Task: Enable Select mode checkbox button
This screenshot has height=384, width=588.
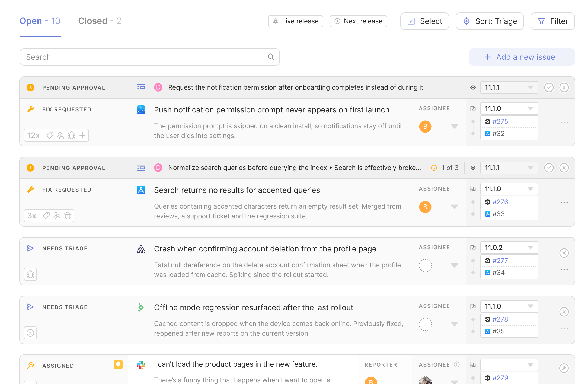Action: (424, 21)
